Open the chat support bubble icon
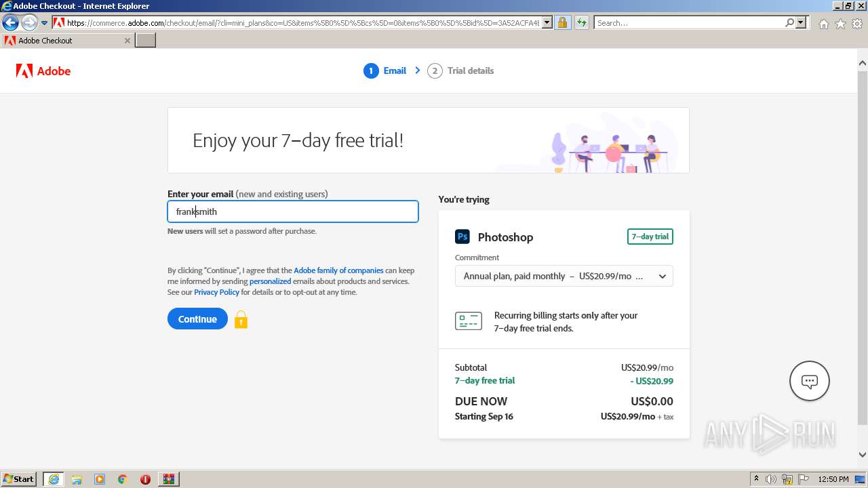Viewport: 868px width, 488px height. coord(810,381)
